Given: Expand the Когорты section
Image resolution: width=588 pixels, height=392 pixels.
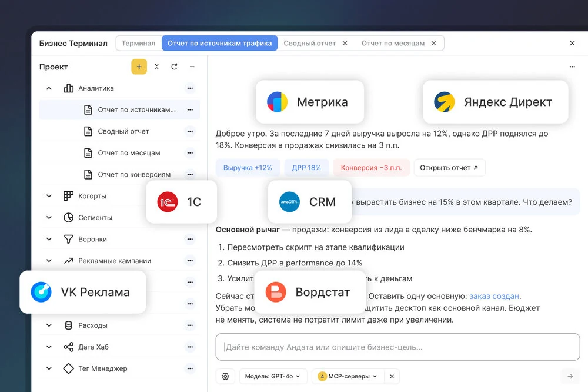Looking at the screenshot, I should coord(49,196).
